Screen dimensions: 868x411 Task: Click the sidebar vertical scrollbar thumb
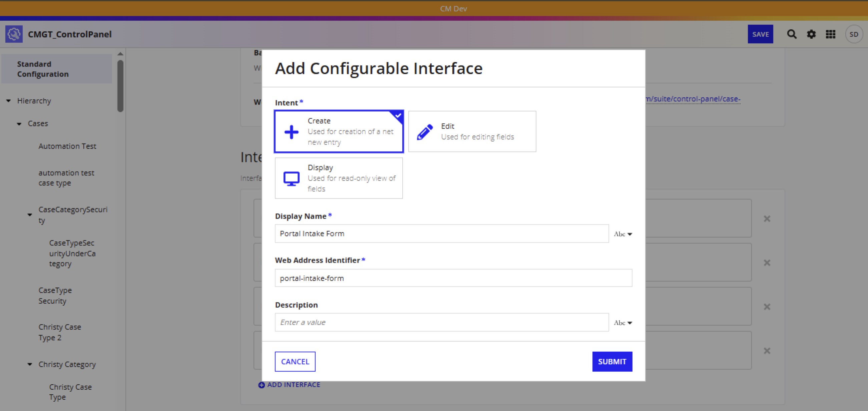pos(120,86)
